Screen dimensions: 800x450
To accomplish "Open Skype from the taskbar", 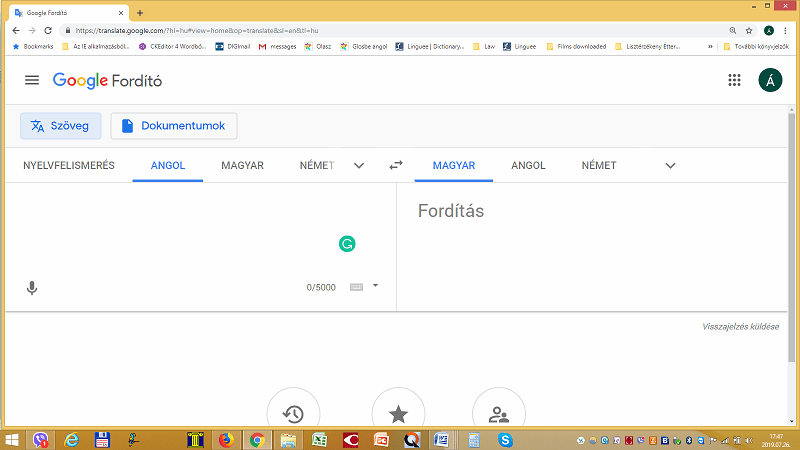I will click(505, 440).
